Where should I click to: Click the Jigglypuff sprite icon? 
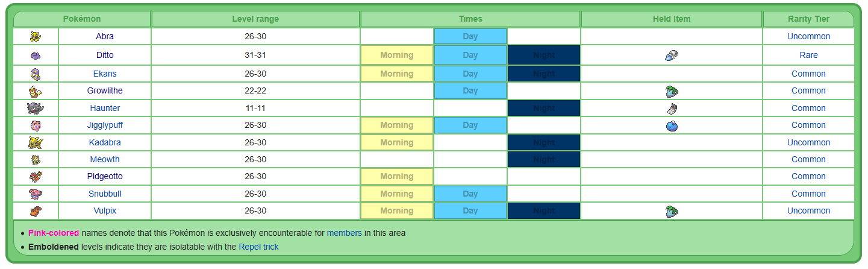(x=36, y=125)
